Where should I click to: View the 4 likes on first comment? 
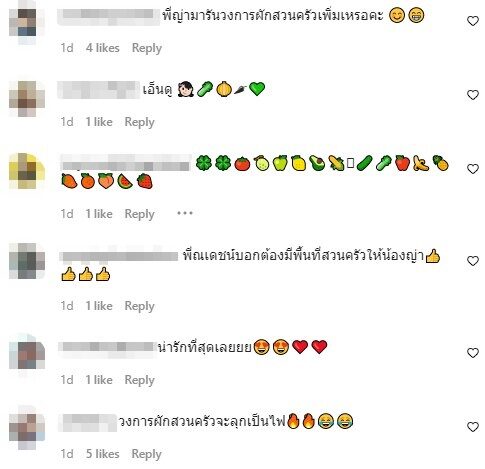tap(103, 48)
